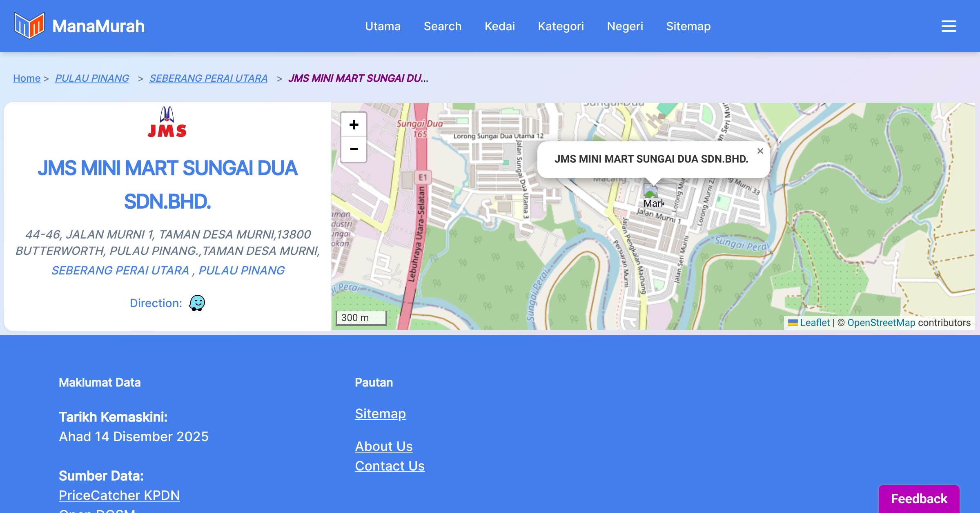Close the map popup bubble
The height and width of the screenshot is (513, 980).
760,151
